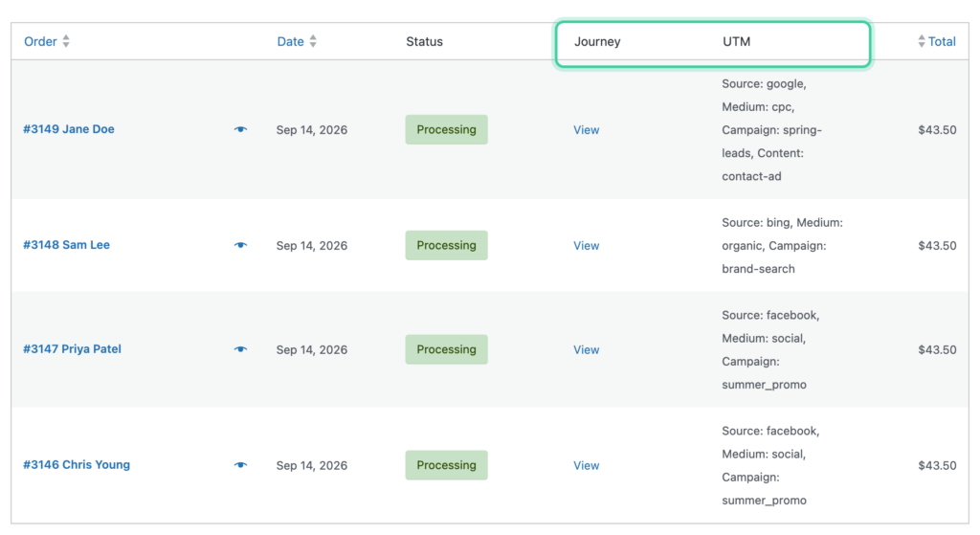980x535 pixels.
Task: Click UTM text 'Source: google, Medium: cpc'
Action: click(764, 95)
